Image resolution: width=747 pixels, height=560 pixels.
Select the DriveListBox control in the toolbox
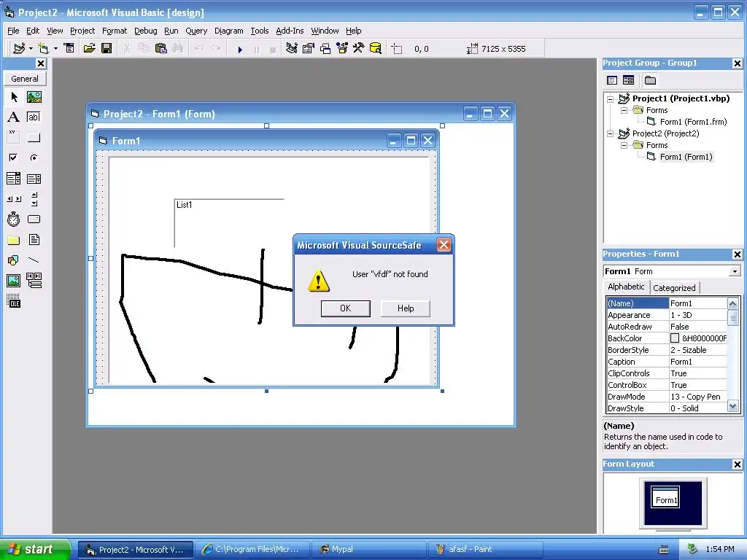(34, 219)
